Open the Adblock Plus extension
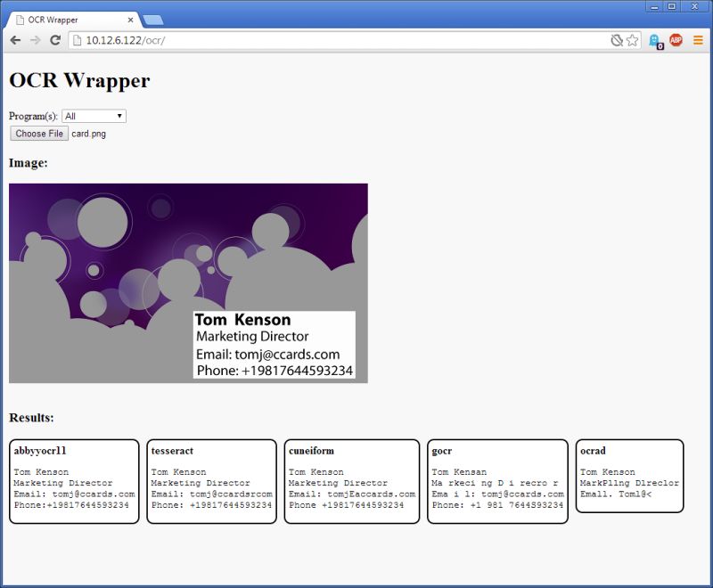Image resolution: width=713 pixels, height=588 pixels. point(675,39)
